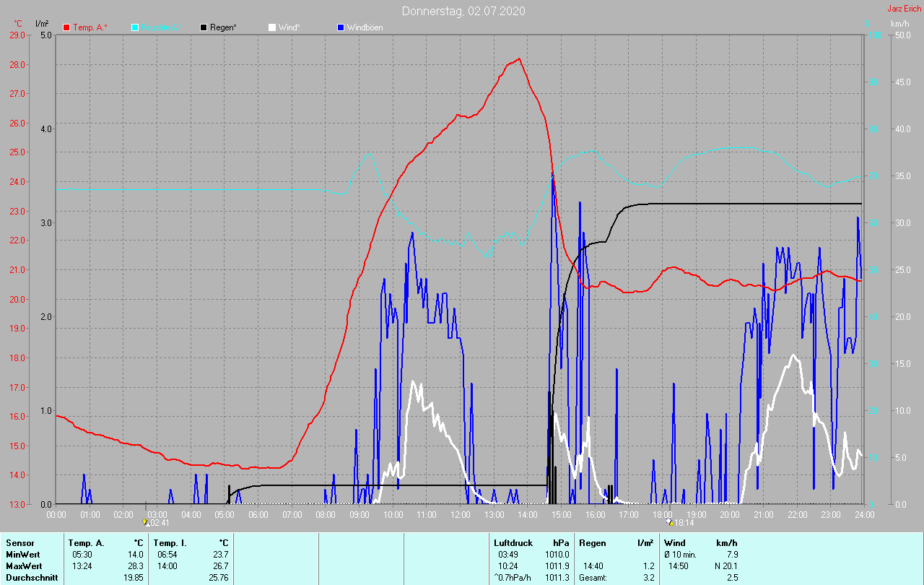924x585 pixels.
Task: Click the min air pressure value 1010.0
Action: 559,555
